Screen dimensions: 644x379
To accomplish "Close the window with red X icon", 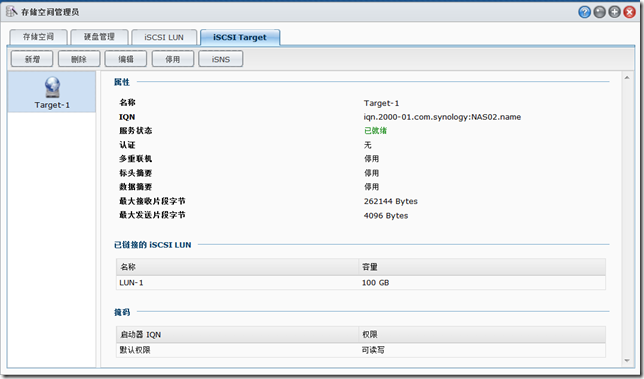I will coord(629,12).
